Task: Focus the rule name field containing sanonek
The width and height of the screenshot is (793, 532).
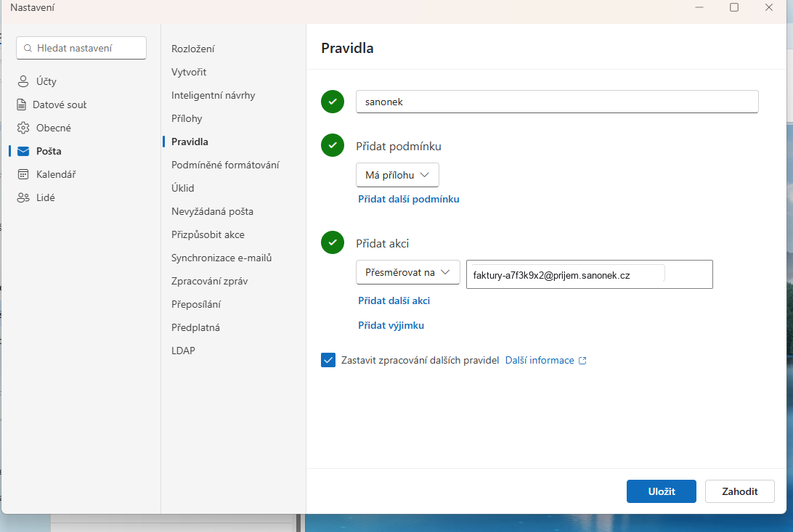Action: click(x=557, y=102)
